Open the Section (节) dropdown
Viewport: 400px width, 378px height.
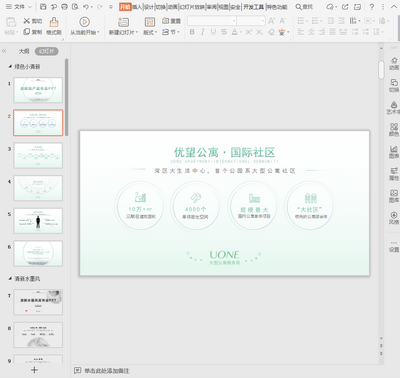click(x=171, y=32)
